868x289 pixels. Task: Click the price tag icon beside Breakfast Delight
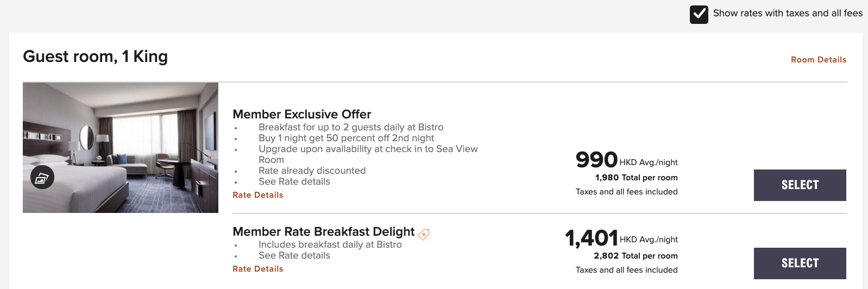pyautogui.click(x=424, y=234)
